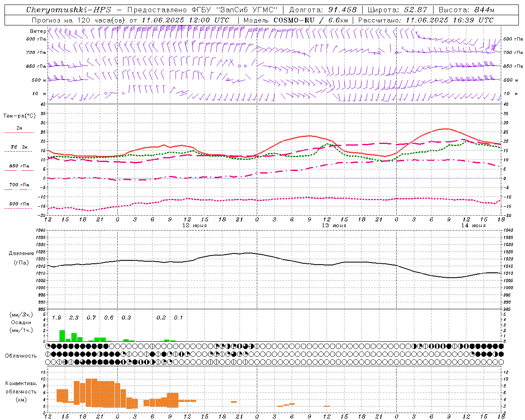Click the Давление panel label
The image size is (525, 420).
click(21, 253)
